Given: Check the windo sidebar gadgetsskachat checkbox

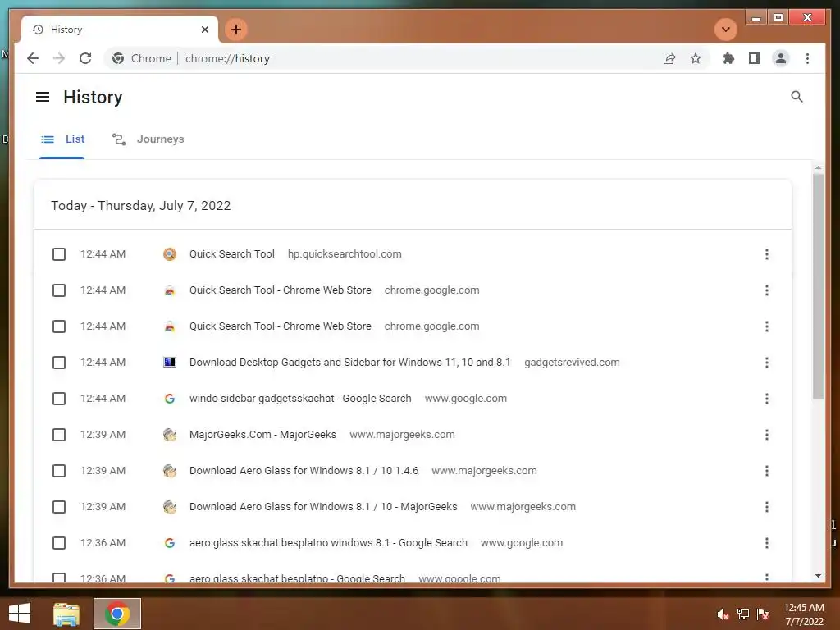Looking at the screenshot, I should 59,399.
